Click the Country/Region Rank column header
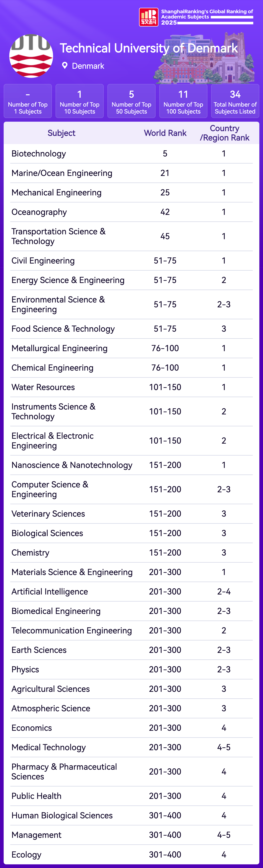 (x=225, y=133)
